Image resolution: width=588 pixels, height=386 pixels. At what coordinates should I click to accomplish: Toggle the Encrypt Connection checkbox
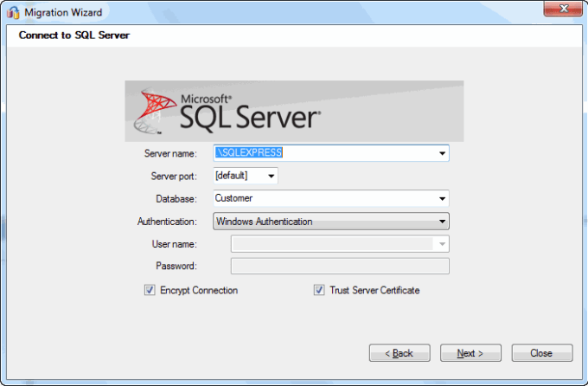[150, 290]
